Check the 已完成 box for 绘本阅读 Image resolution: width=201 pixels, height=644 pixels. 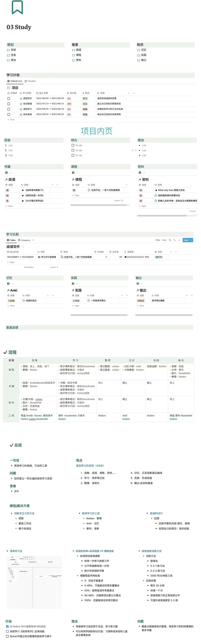point(9,114)
